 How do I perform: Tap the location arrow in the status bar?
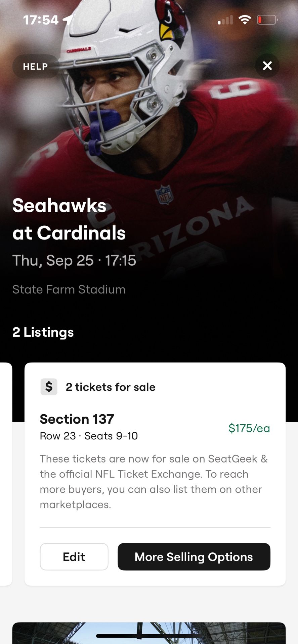pyautogui.click(x=68, y=20)
